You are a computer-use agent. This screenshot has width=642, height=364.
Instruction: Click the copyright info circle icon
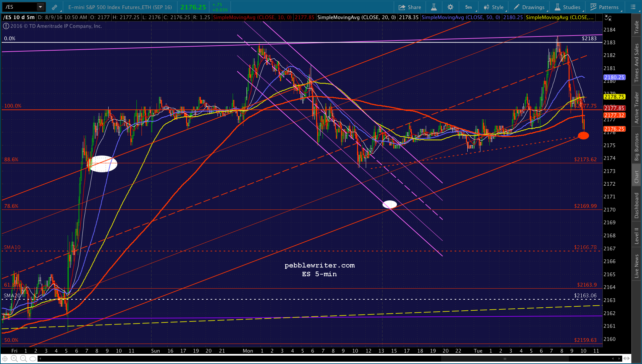pyautogui.click(x=6, y=26)
